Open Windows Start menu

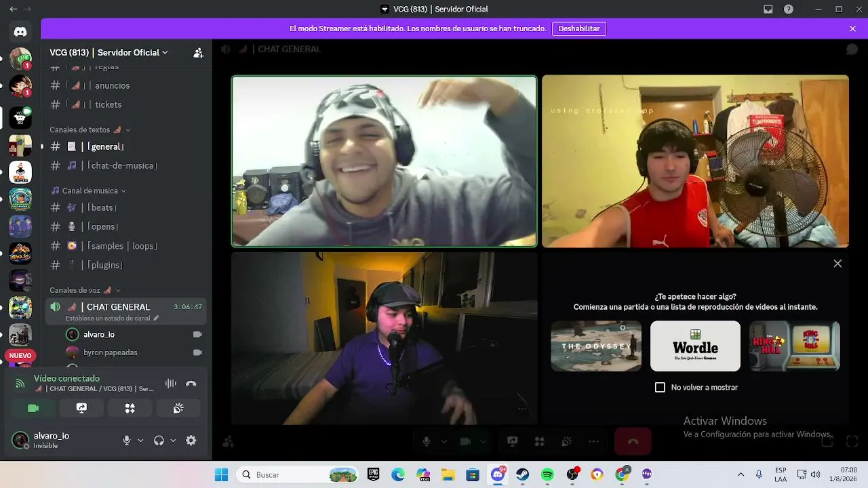221,474
